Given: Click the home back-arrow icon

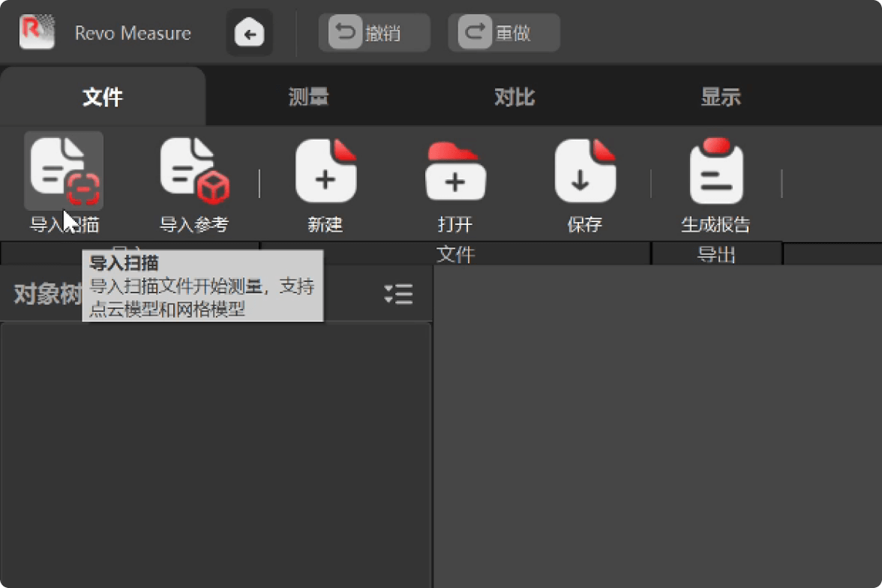Looking at the screenshot, I should coord(249,33).
